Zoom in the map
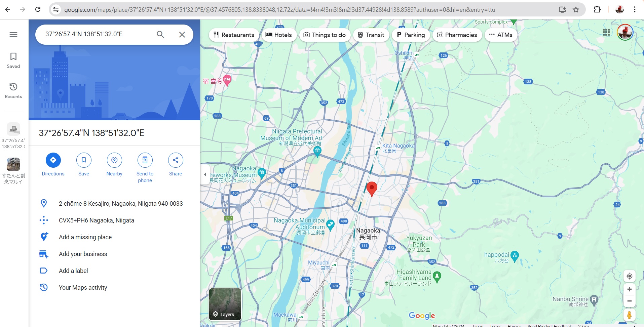 (x=630, y=289)
